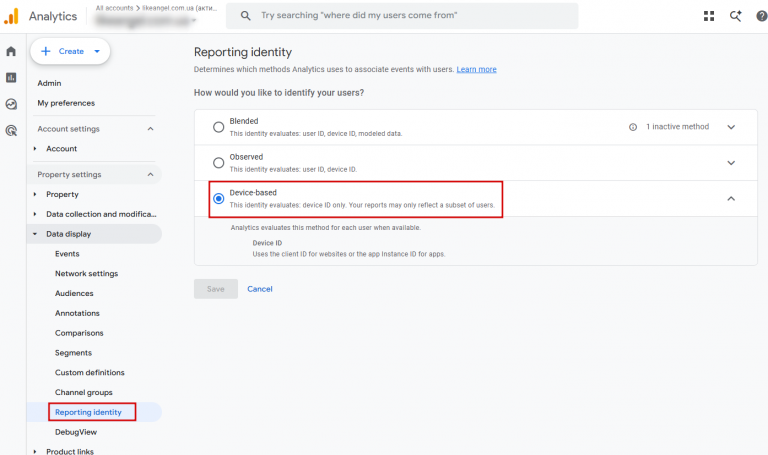Screen dimensions: 768x455
Task: Open the Google apps grid icon
Action: (709, 16)
